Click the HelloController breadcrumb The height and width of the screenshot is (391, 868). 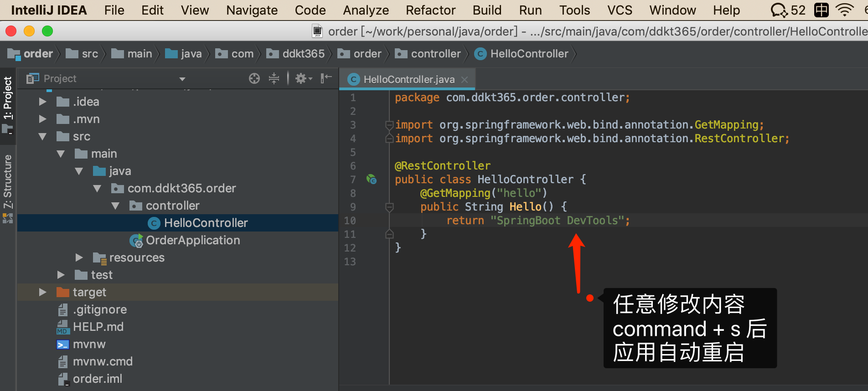[522, 54]
